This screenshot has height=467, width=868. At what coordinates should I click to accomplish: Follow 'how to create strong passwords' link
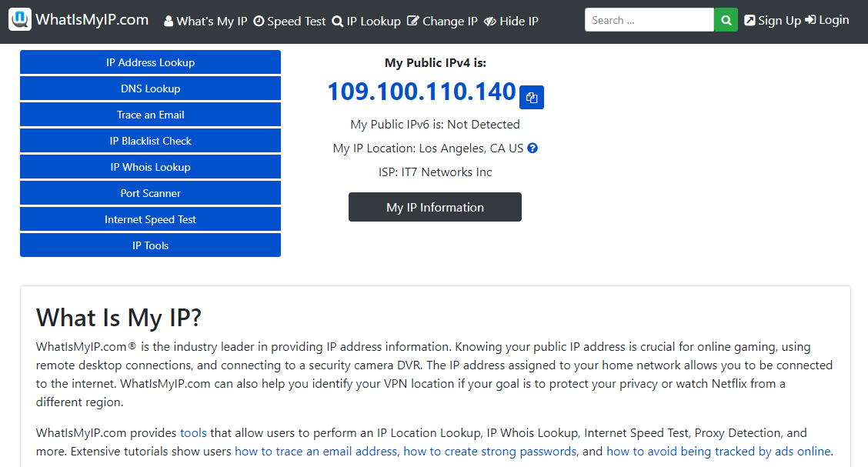(490, 452)
